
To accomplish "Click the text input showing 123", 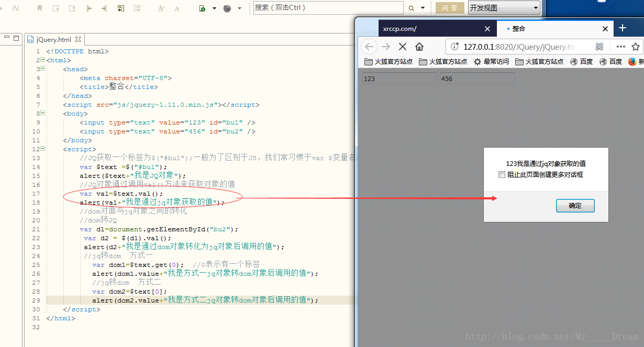I will click(399, 79).
